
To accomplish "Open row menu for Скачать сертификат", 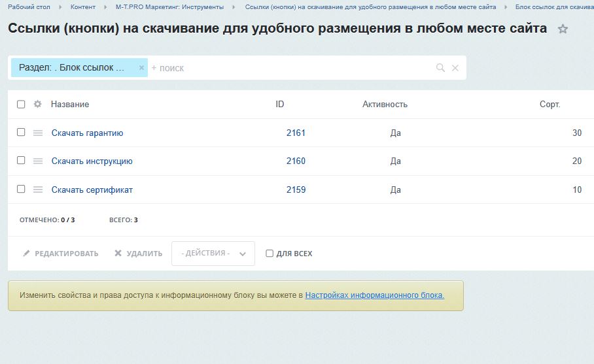I will coord(38,190).
